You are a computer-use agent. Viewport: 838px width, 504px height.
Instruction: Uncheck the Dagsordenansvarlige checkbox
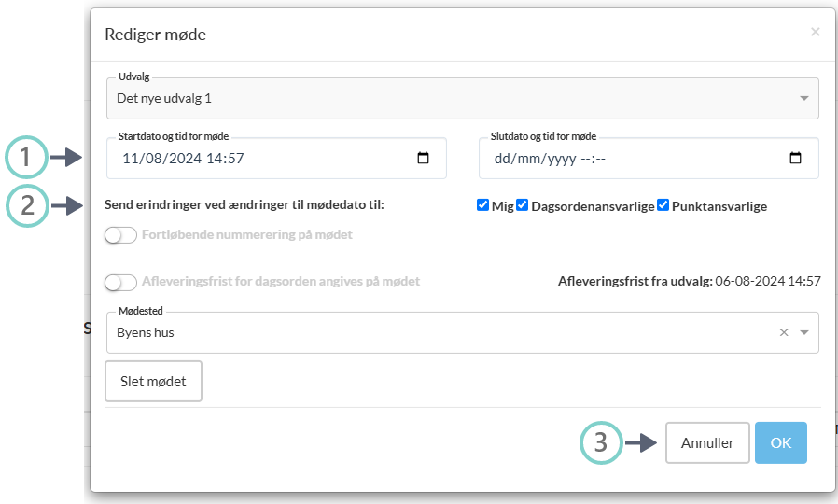point(523,205)
